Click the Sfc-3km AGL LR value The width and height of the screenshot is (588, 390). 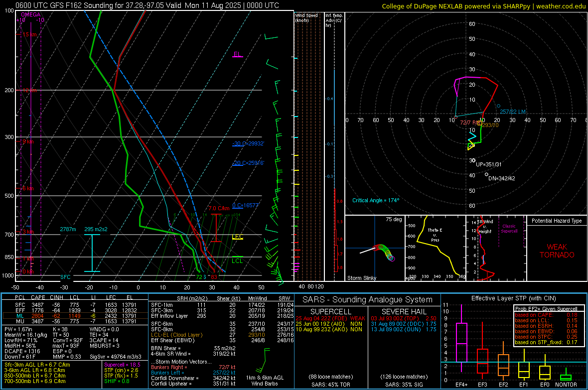pos(37,365)
